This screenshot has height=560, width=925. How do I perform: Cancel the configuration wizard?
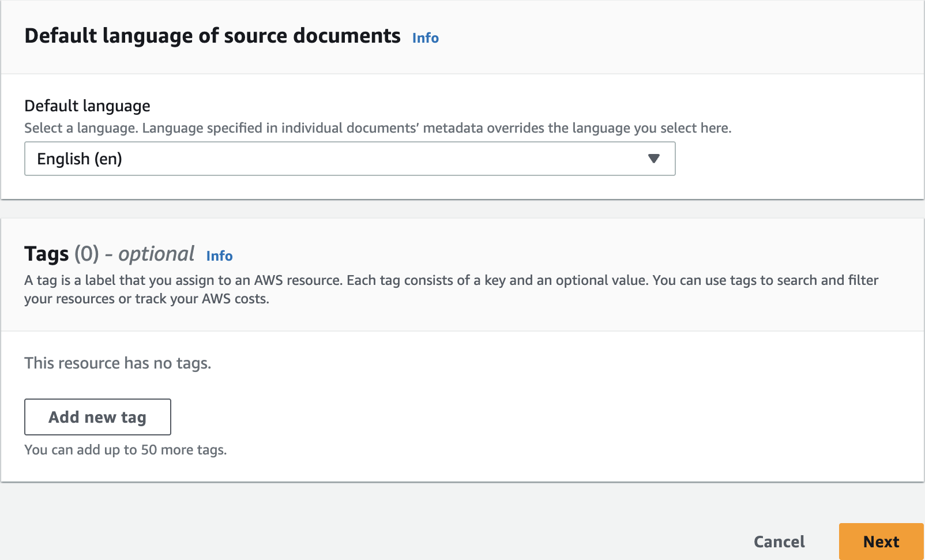tap(779, 542)
